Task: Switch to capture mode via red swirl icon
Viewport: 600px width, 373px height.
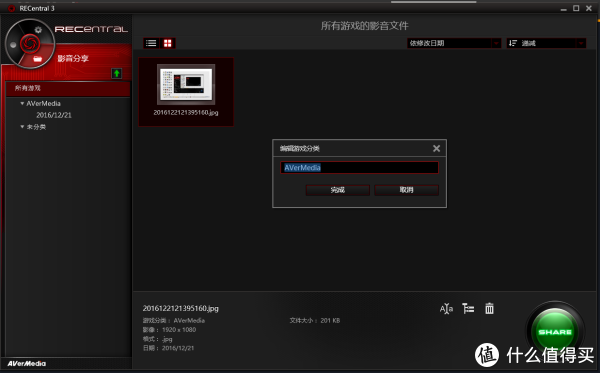Action: 29,43
